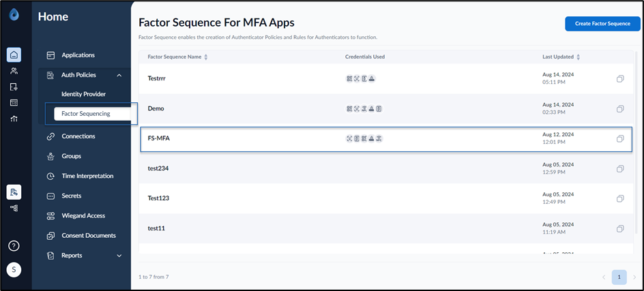Click the Consent Documents sidebar icon
Viewport: 644px width, 291px height.
tap(50, 236)
